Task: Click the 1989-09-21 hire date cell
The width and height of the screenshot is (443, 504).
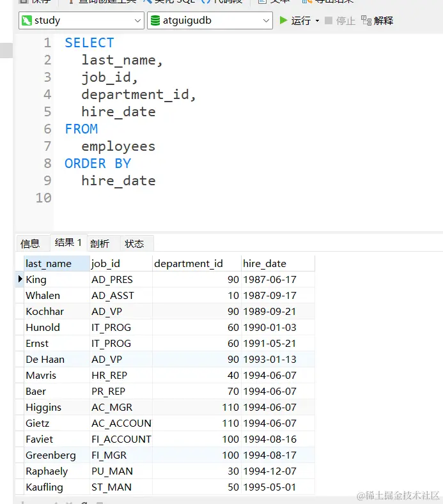Action: tap(278, 312)
